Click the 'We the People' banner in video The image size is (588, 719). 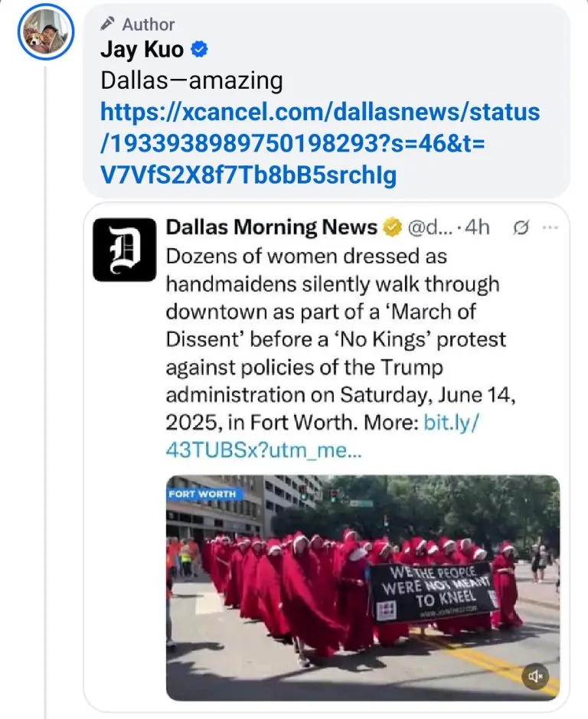pos(433,592)
